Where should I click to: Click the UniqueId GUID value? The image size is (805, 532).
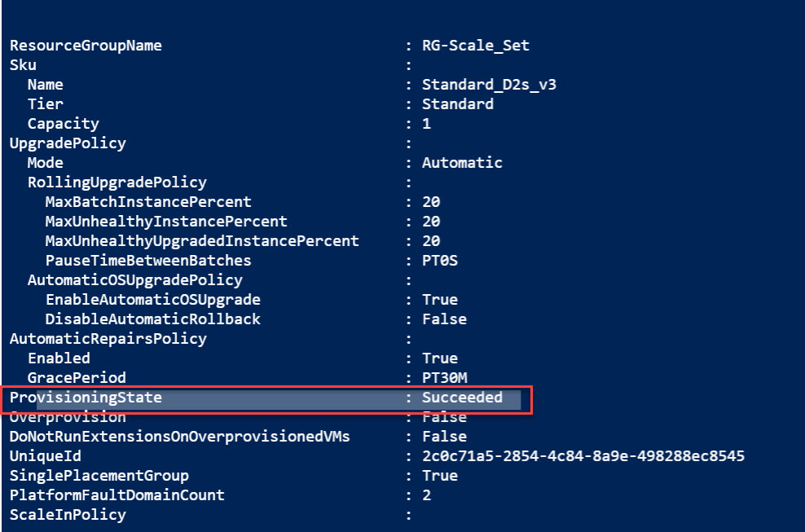point(583,456)
